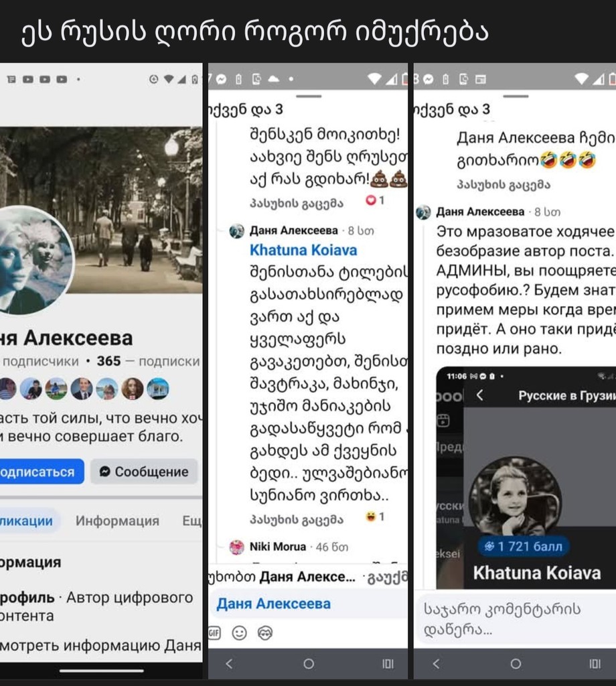The height and width of the screenshot is (686, 616).
Task: Open the Ещё tab on profile
Action: tap(192, 521)
